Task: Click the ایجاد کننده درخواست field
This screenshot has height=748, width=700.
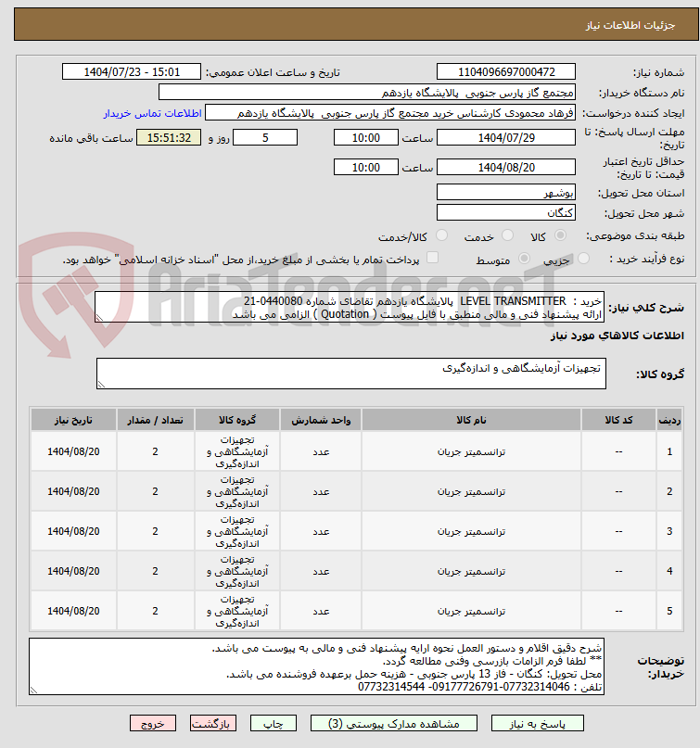Action: pyautogui.click(x=389, y=113)
